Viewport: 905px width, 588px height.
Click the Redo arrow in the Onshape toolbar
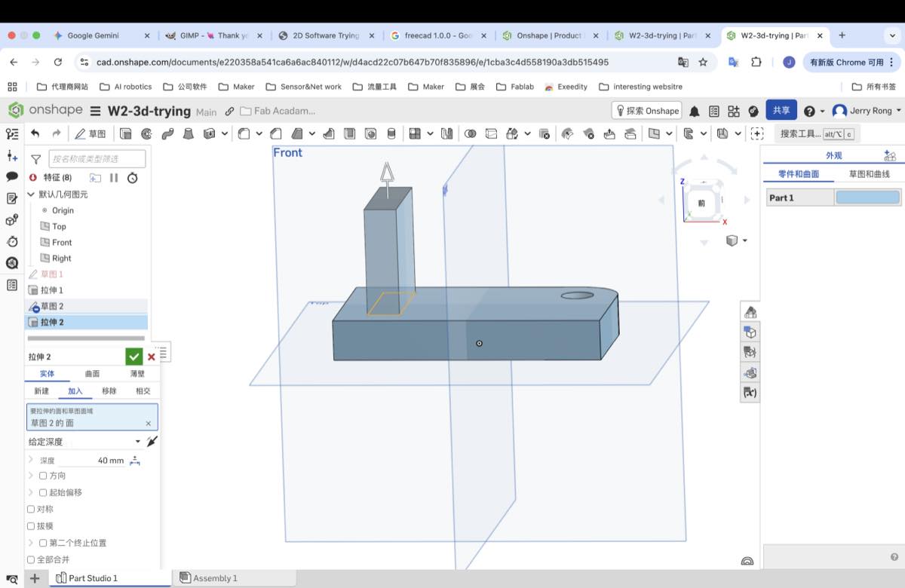coord(57,133)
